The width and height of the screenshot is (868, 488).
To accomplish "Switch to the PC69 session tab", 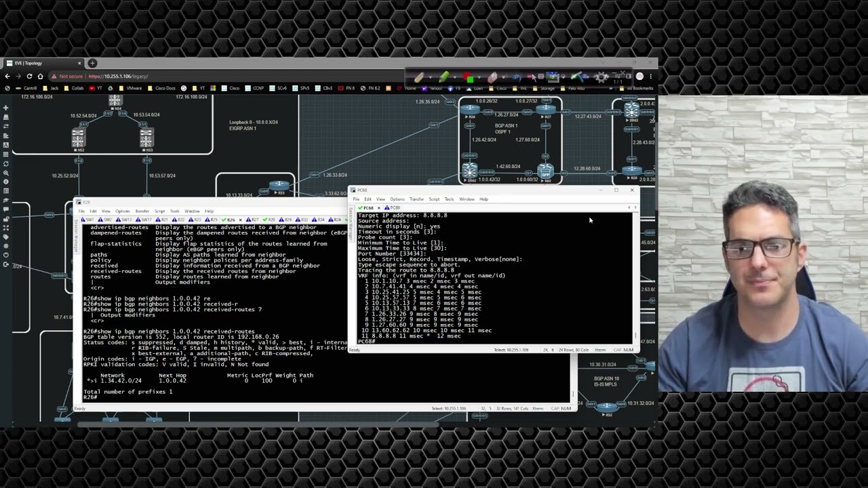I will [x=392, y=208].
